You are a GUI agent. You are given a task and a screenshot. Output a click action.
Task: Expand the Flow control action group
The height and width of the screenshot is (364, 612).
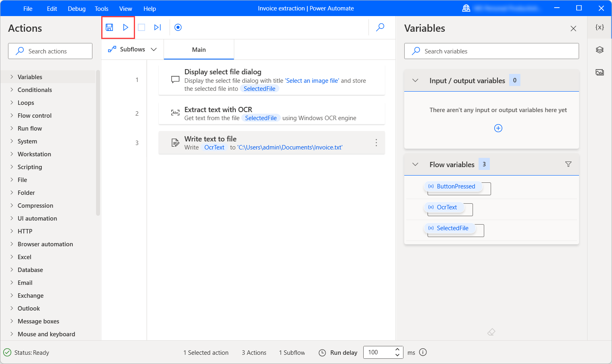point(12,115)
